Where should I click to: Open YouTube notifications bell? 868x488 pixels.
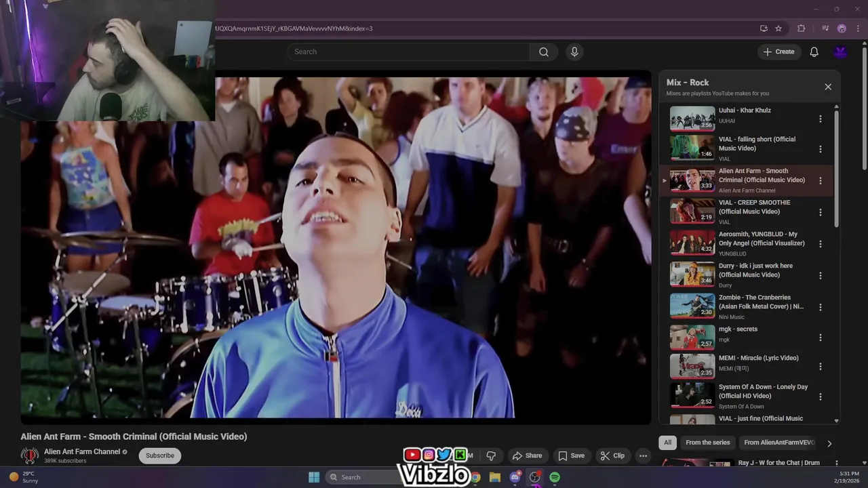(x=814, y=52)
